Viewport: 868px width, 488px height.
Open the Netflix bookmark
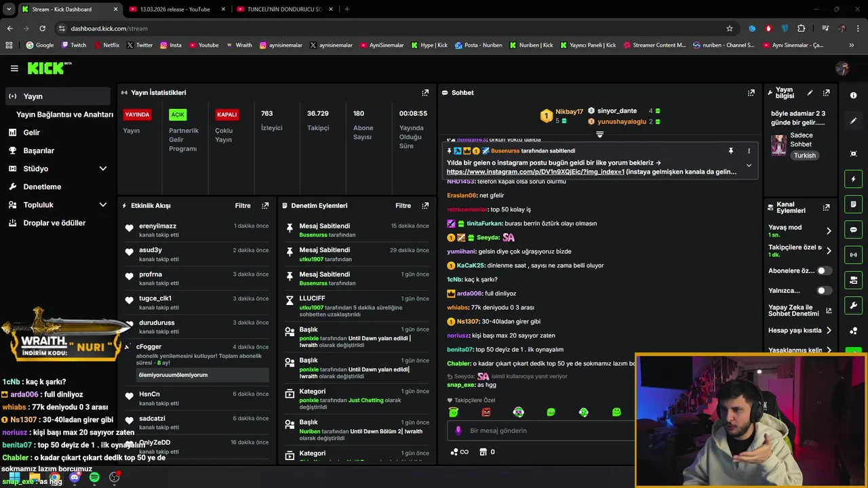(x=106, y=45)
